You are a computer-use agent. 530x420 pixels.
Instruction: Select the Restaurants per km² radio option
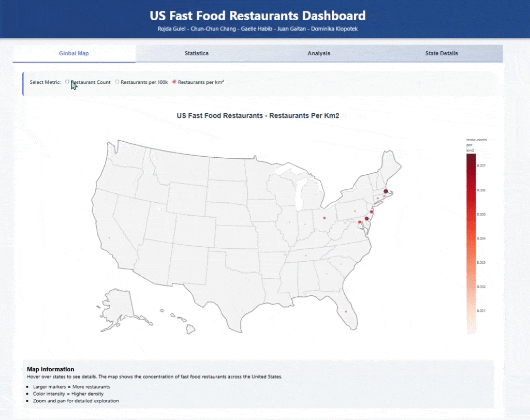174,82
